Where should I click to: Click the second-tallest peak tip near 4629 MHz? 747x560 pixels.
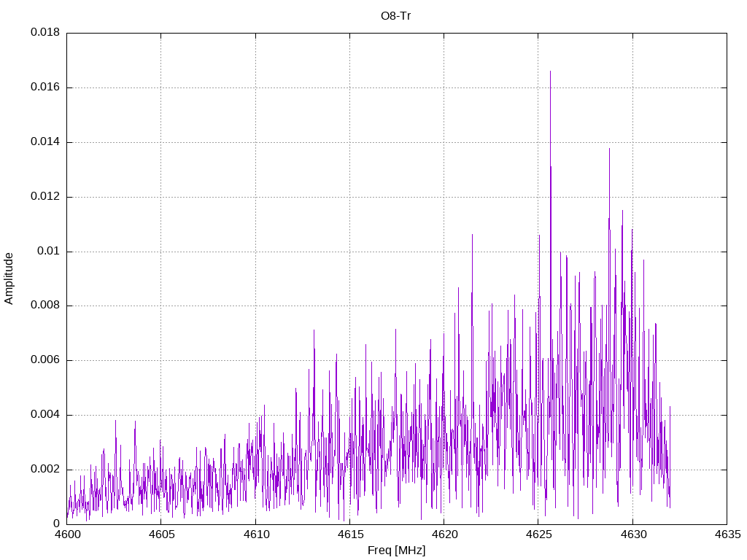click(x=609, y=149)
